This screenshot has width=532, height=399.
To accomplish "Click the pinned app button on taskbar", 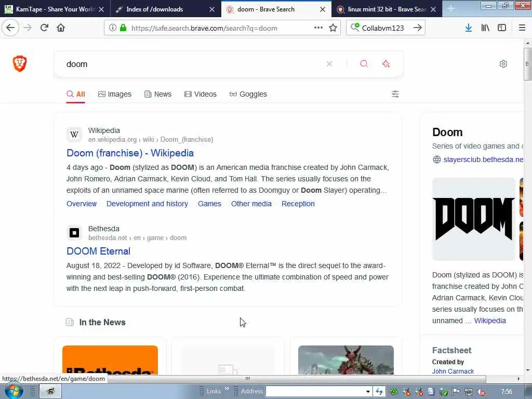I will click(50, 392).
